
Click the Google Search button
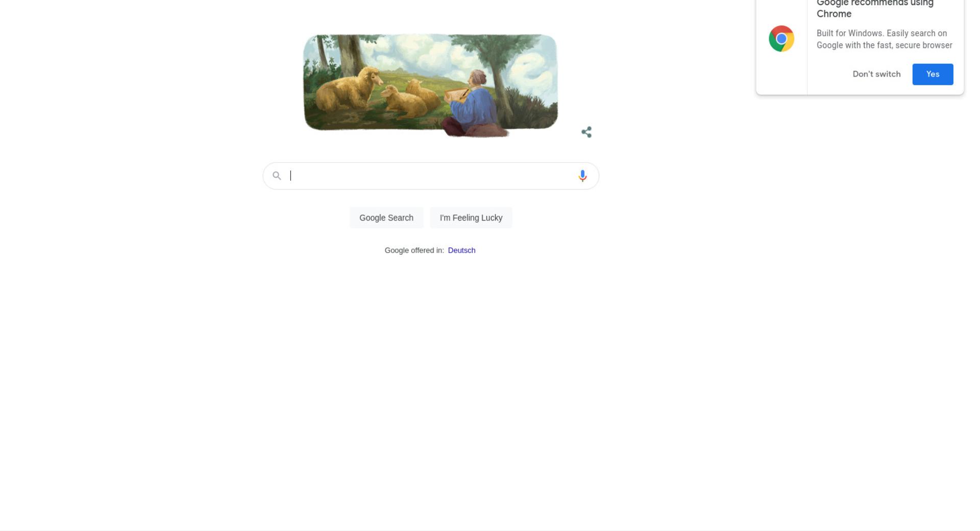point(386,218)
